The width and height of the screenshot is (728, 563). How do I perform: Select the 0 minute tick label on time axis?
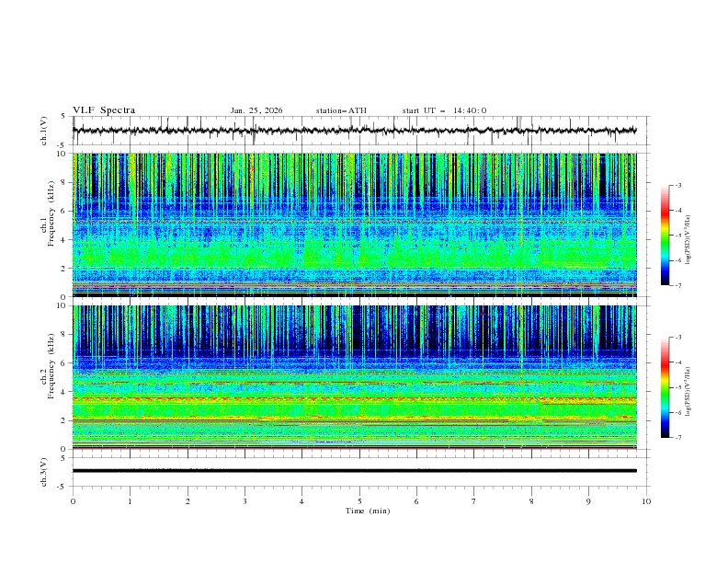pyautogui.click(x=74, y=501)
